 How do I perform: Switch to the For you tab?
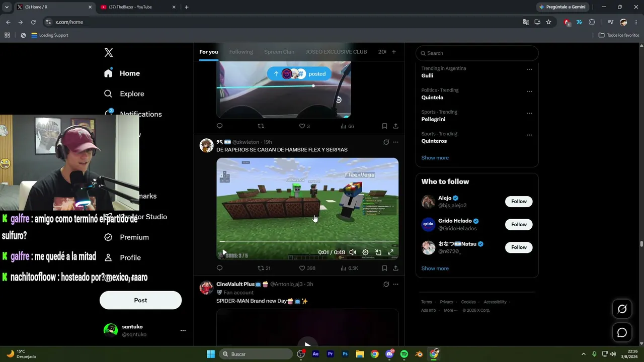[209, 52]
